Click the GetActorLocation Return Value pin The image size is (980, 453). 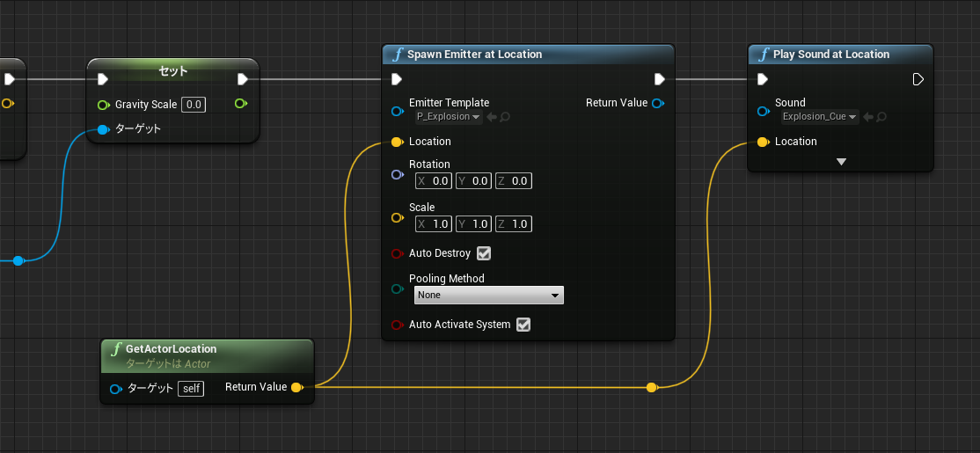pyautogui.click(x=296, y=387)
